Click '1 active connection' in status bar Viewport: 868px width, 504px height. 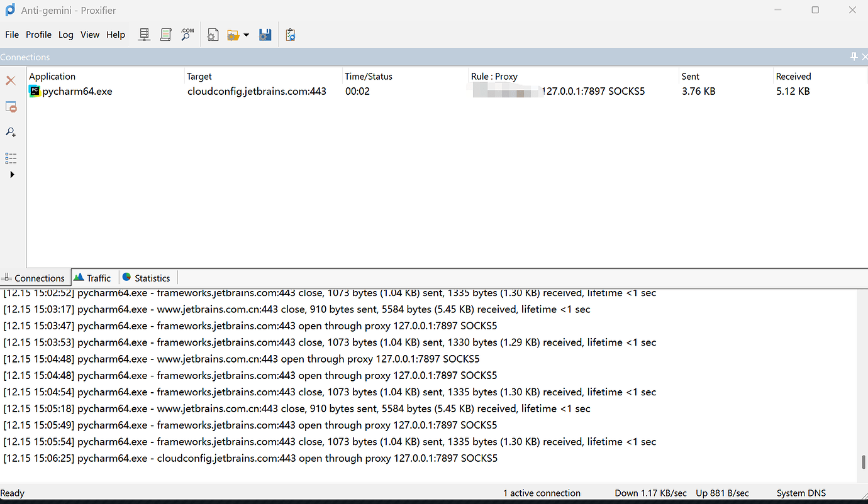[542, 493]
